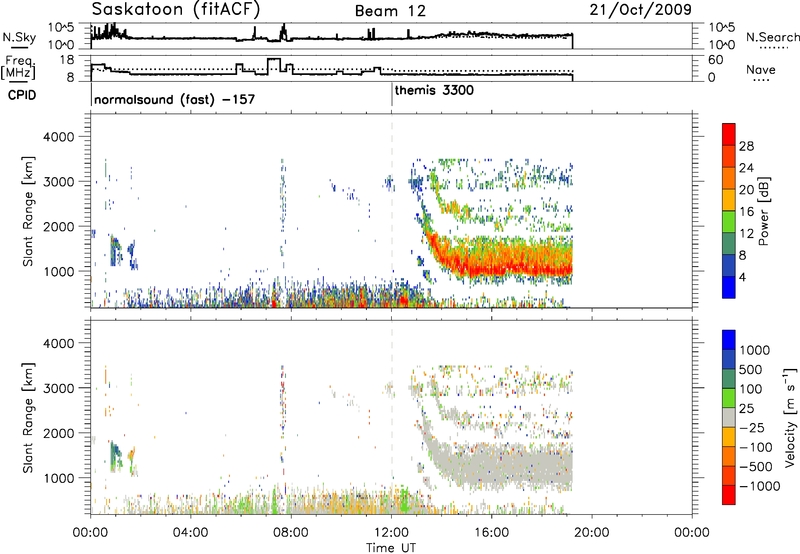The image size is (800, 554).
Task: Click the -100 label on Velocity scale
Action: (x=756, y=447)
